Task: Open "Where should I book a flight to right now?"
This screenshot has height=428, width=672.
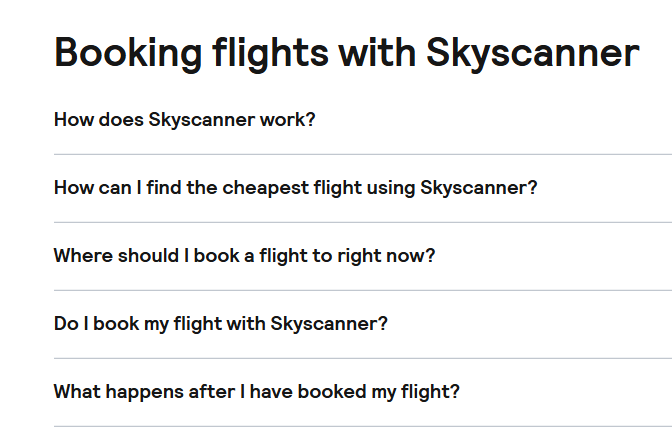Action: coord(244,255)
